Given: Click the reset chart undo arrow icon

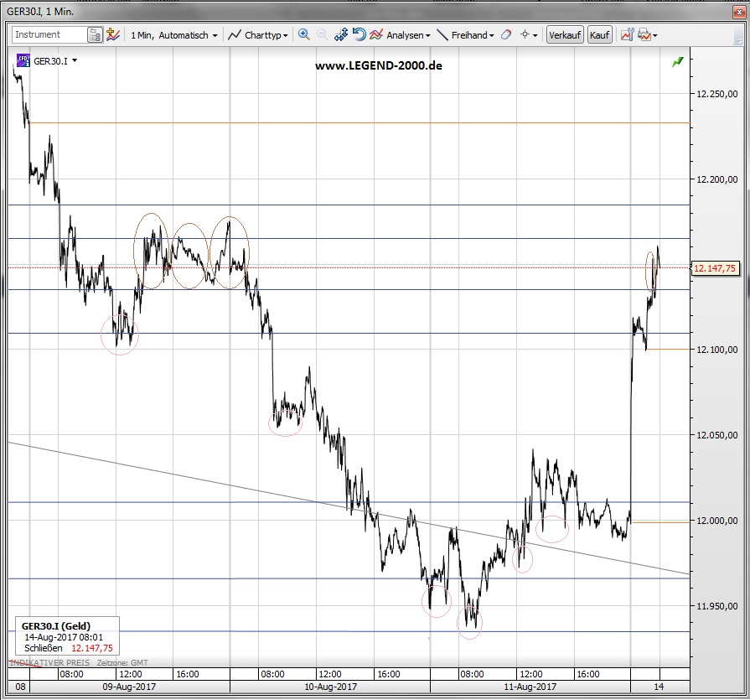Looking at the screenshot, I should 359,34.
